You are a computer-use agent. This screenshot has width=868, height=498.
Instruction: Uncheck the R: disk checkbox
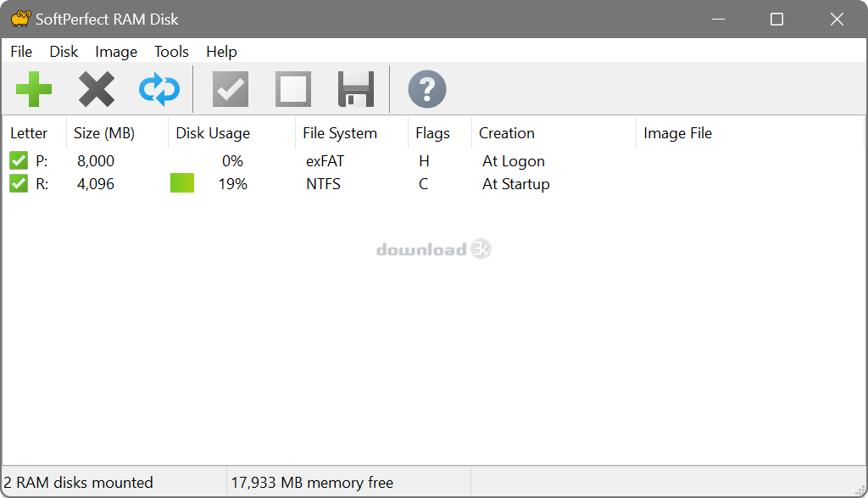click(19, 183)
